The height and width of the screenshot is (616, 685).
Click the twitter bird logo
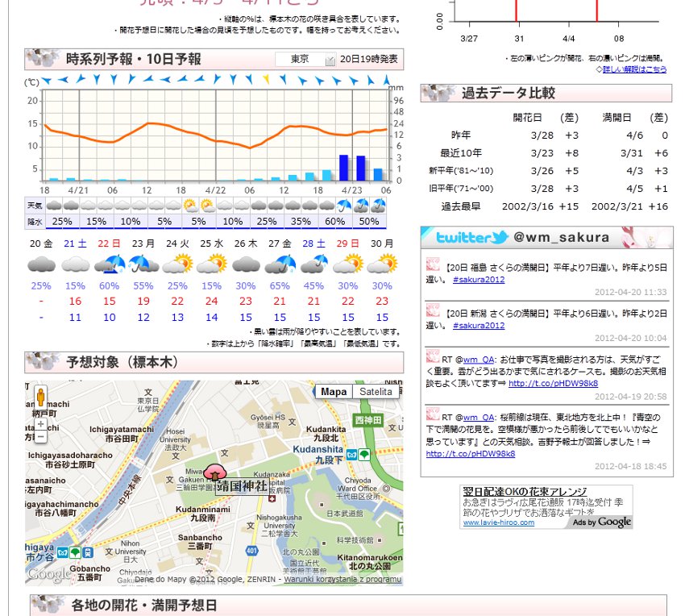click(x=500, y=236)
